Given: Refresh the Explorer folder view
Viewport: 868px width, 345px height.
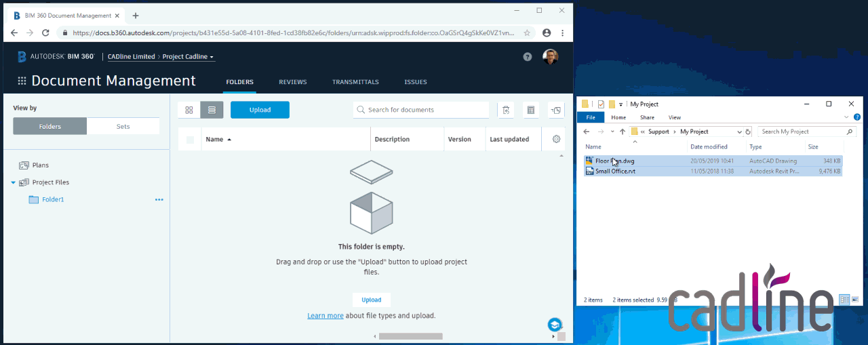Looking at the screenshot, I should pyautogui.click(x=748, y=131).
